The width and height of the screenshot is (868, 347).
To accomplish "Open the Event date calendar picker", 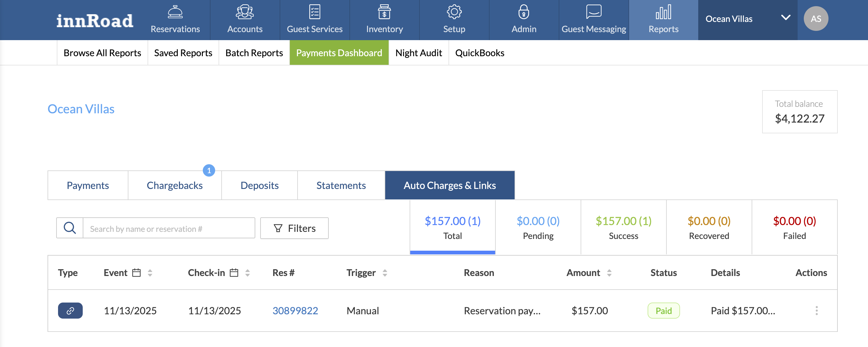I will click(x=136, y=273).
